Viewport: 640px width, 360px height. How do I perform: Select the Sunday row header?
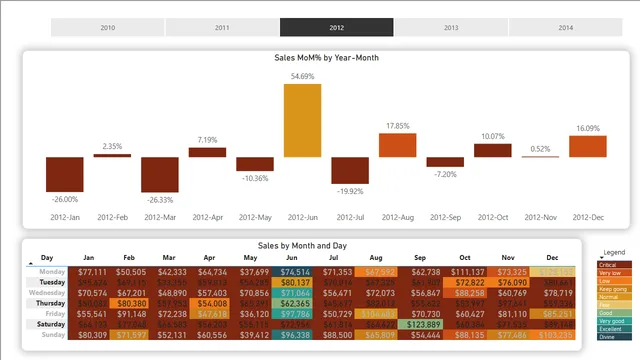pos(47,335)
